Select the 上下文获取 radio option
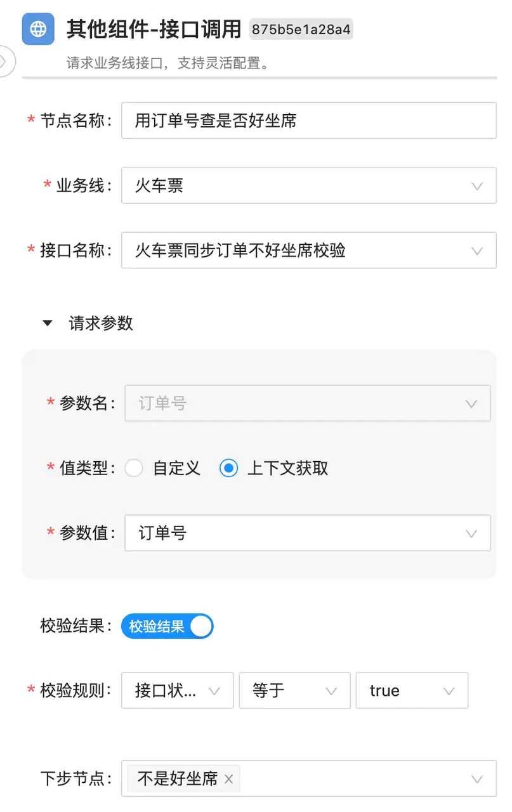Screen dimensions: 512x812 click(x=227, y=468)
